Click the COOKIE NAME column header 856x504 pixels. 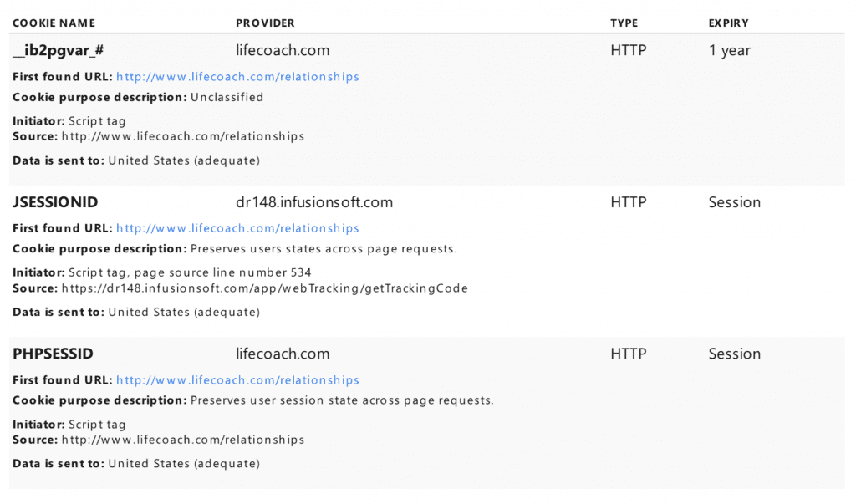(x=53, y=23)
